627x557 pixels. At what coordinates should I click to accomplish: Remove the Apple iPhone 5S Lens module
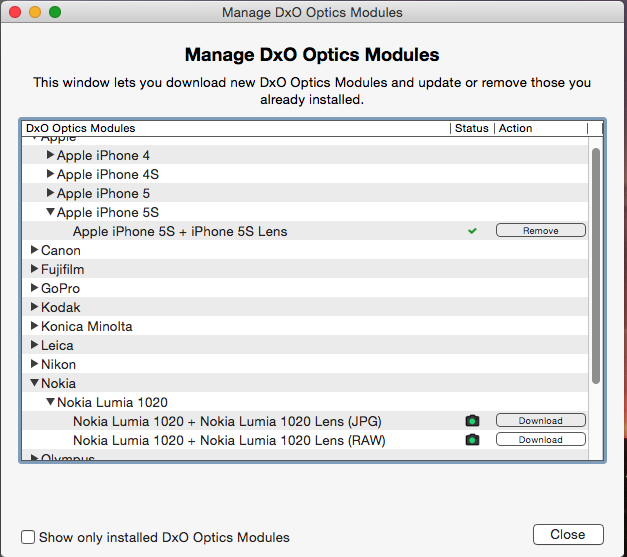pyautogui.click(x=541, y=230)
